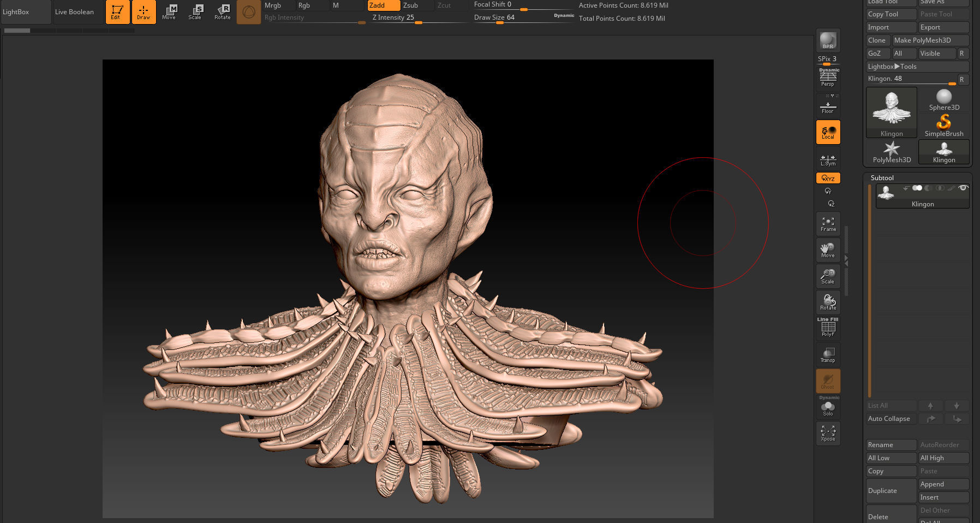The height and width of the screenshot is (523, 980).
Task: Collapse the Subtool palette header
Action: 882,177
